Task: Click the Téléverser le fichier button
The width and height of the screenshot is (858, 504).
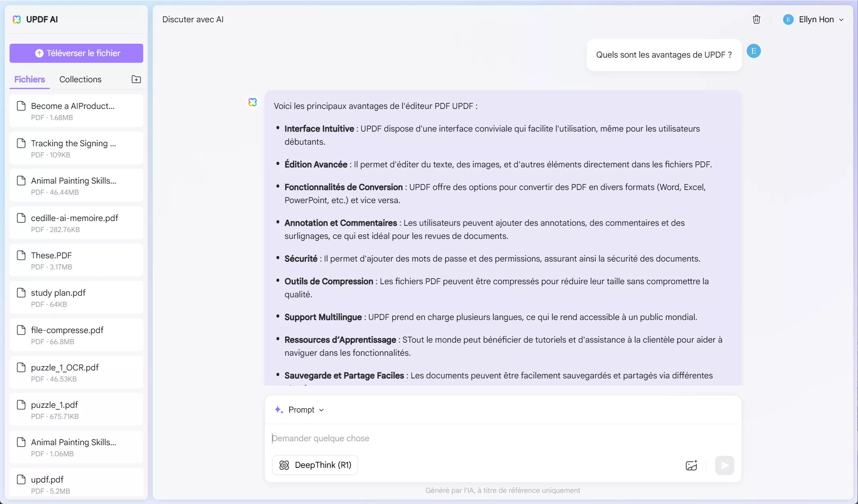Action: tap(76, 53)
